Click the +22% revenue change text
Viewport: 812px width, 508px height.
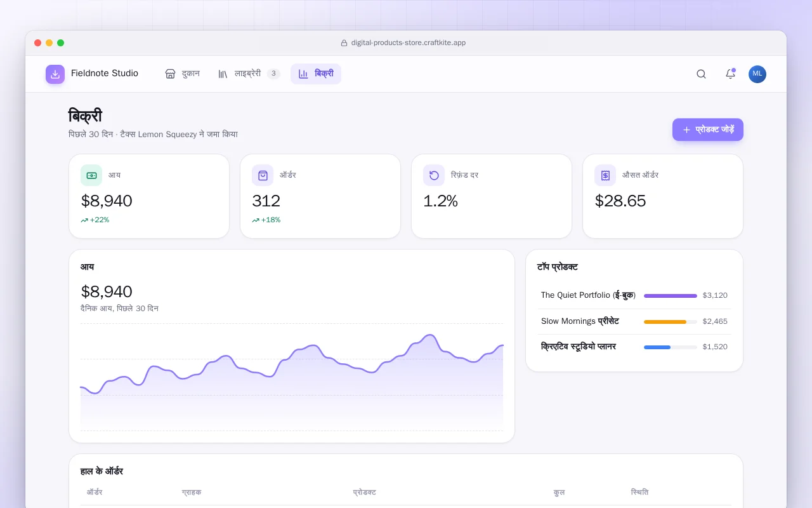[x=100, y=220]
